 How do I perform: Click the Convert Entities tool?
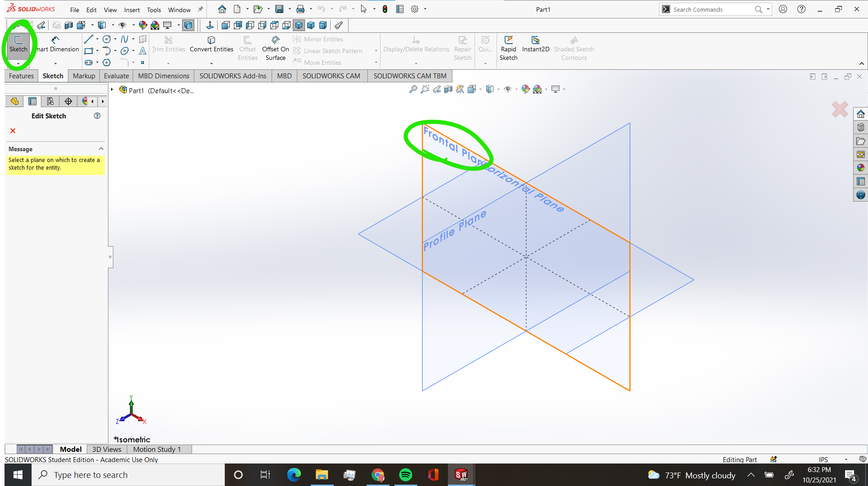point(211,45)
